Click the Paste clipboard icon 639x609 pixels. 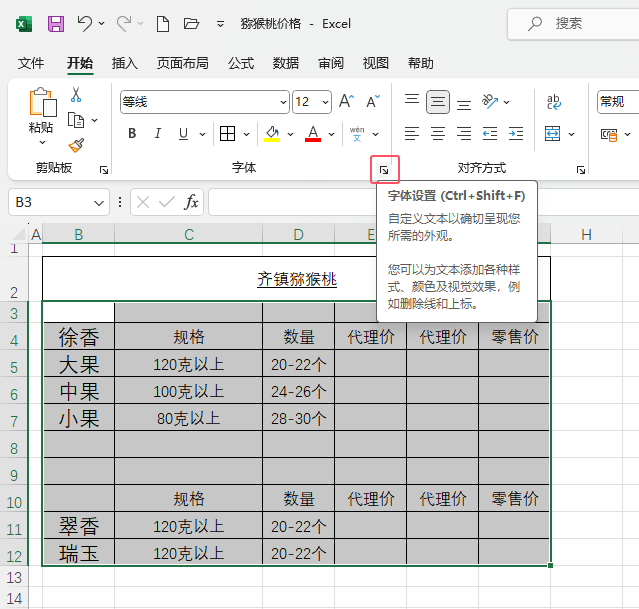tap(42, 102)
